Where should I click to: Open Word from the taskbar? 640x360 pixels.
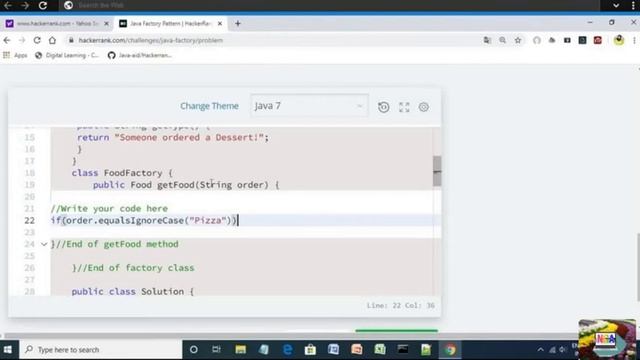333,349
